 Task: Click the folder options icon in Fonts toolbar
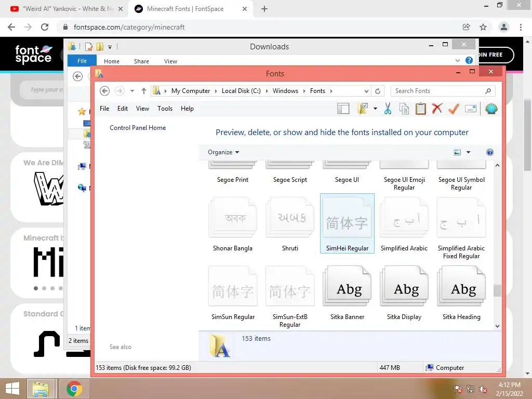pyautogui.click(x=363, y=109)
